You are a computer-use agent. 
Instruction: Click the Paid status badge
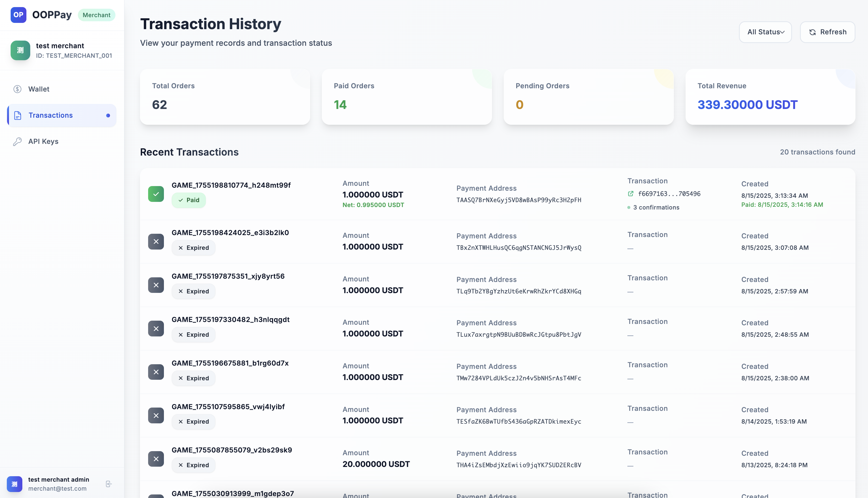(x=189, y=200)
